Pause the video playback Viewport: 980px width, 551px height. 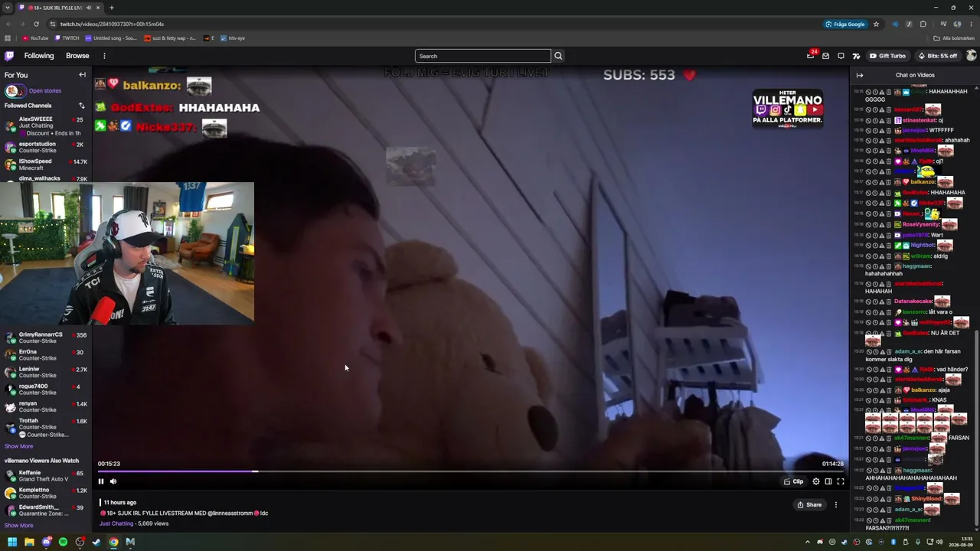point(100,481)
